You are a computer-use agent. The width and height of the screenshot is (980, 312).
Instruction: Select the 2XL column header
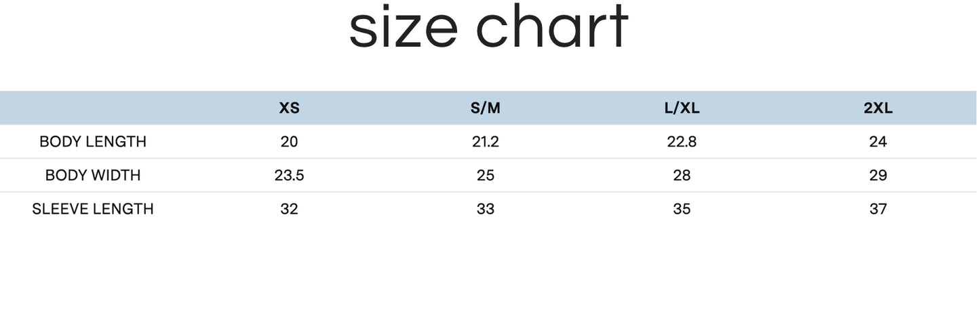coord(878,109)
